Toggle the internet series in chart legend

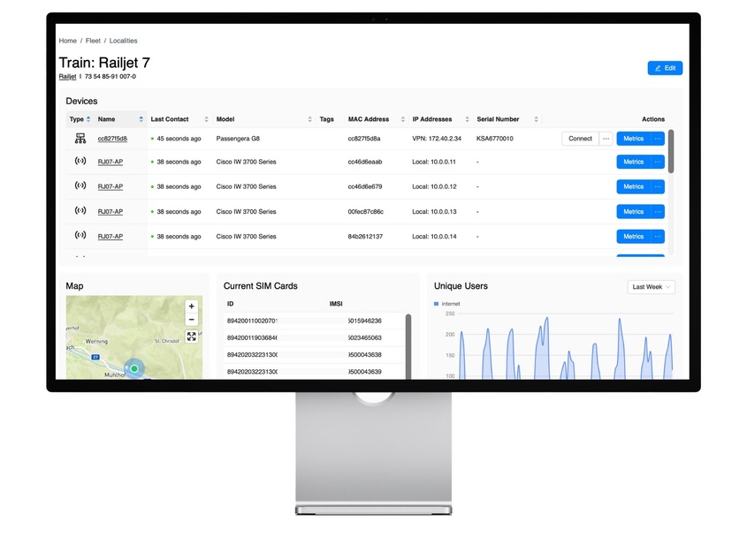point(446,304)
